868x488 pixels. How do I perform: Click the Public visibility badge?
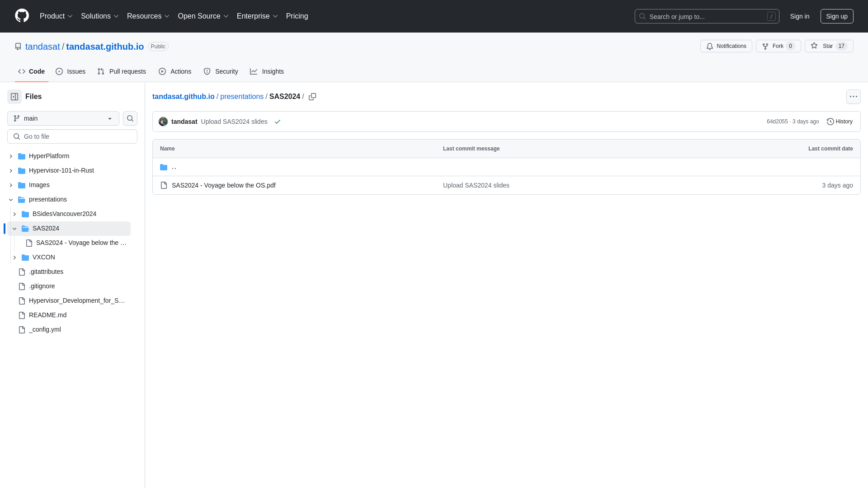(158, 47)
